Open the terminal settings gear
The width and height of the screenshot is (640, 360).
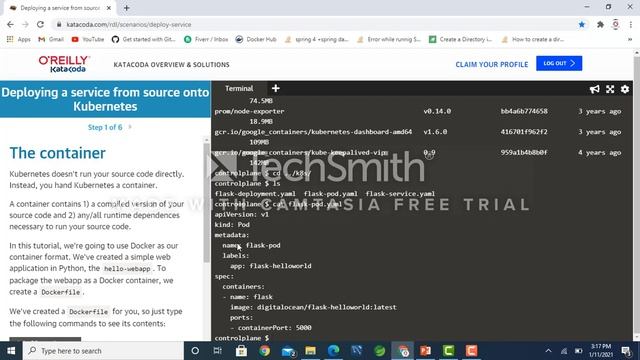click(x=625, y=89)
